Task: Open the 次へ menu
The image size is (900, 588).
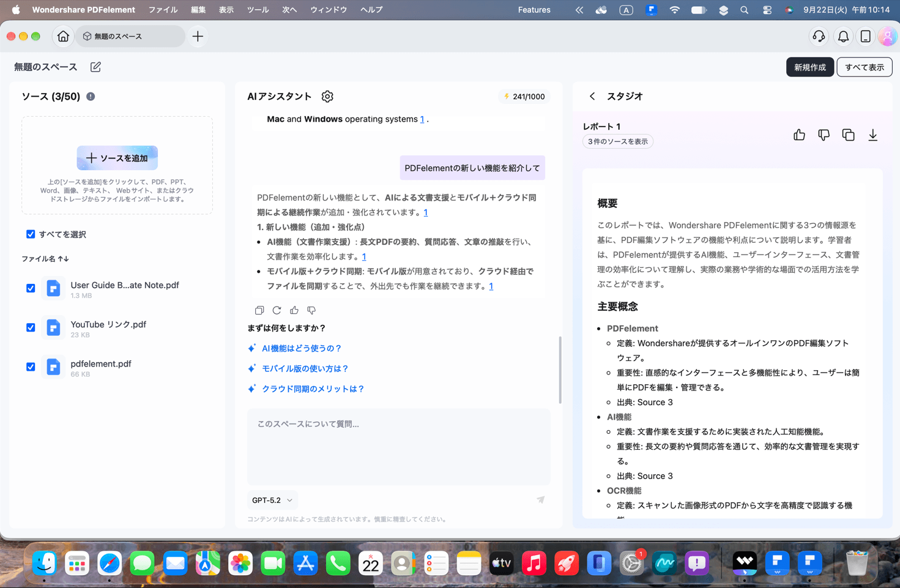Action: (x=289, y=10)
